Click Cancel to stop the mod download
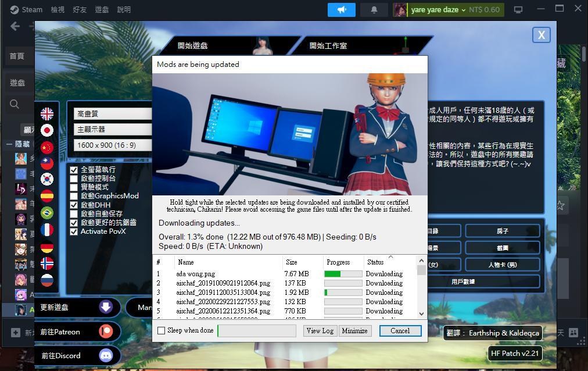Viewport: 588px width, 371px height. tap(400, 330)
